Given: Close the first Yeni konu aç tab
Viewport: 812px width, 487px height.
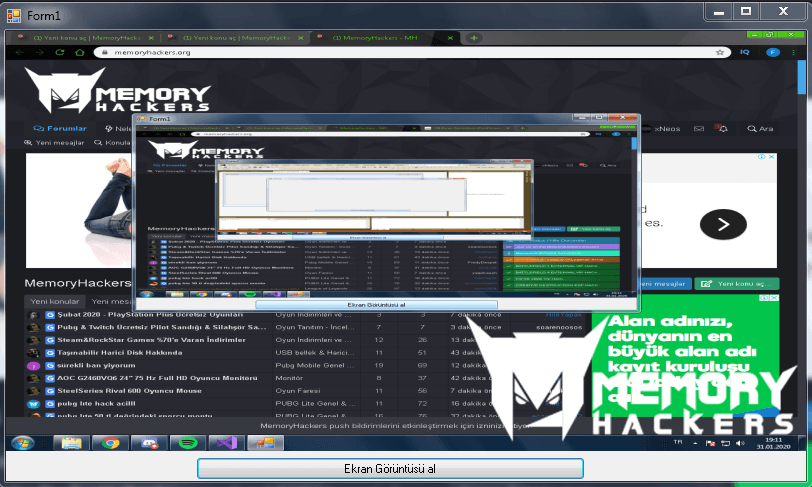Looking at the screenshot, I should [x=151, y=38].
